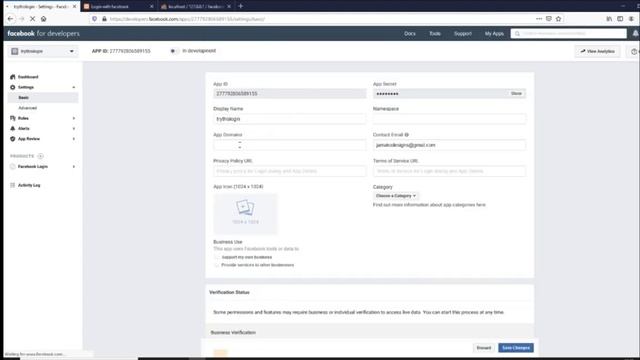The width and height of the screenshot is (640, 360).
Task: Click the Save Changes button
Action: (516, 348)
